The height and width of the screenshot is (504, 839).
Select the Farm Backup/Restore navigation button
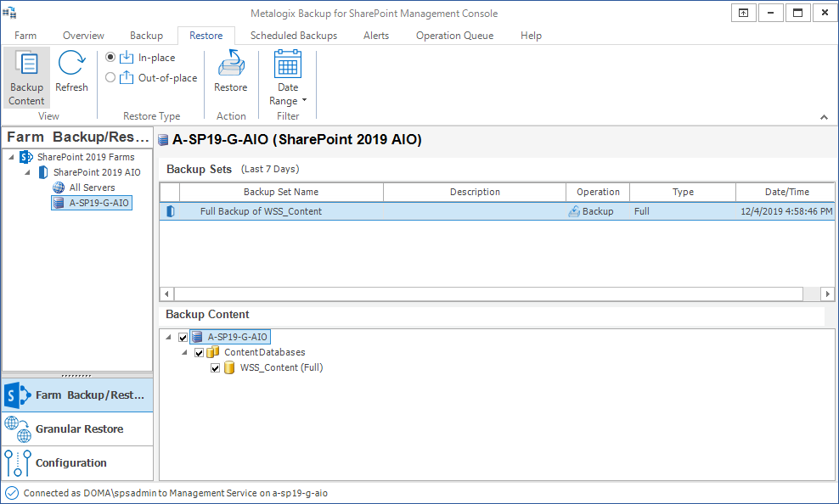77,395
